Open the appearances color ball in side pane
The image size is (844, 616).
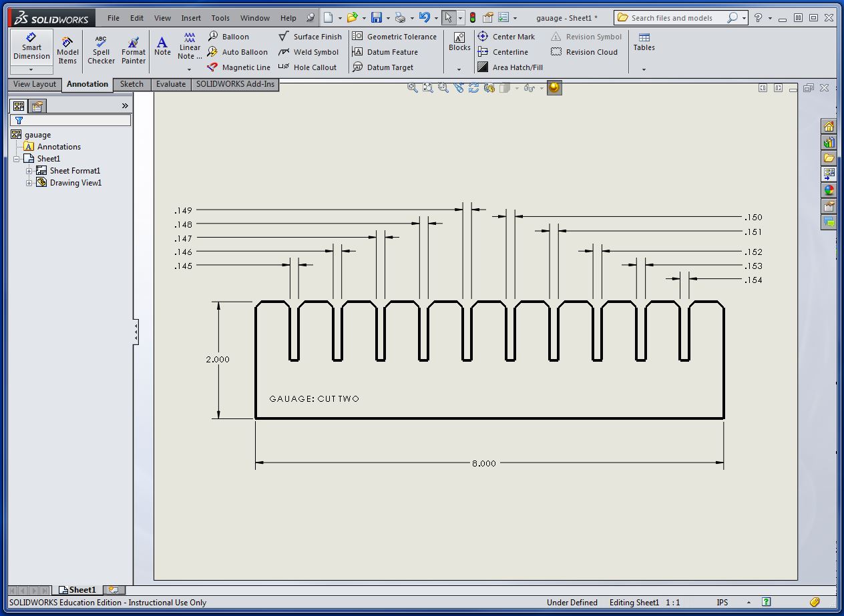829,191
